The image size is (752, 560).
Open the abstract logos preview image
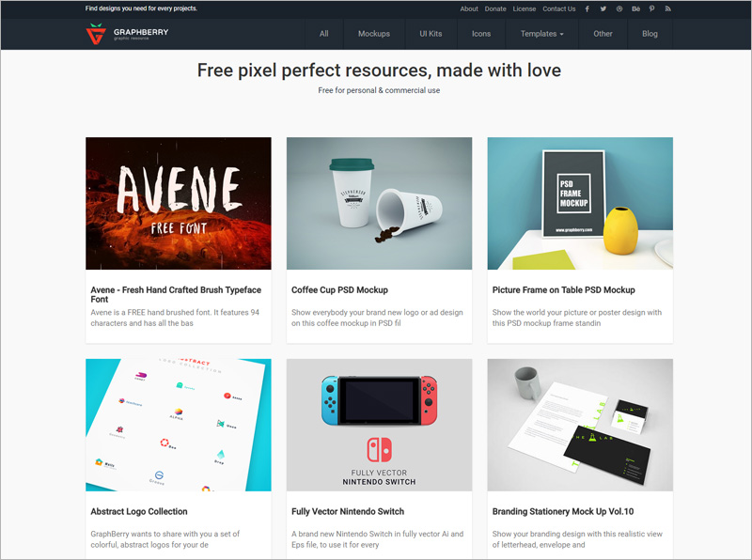[x=179, y=425]
